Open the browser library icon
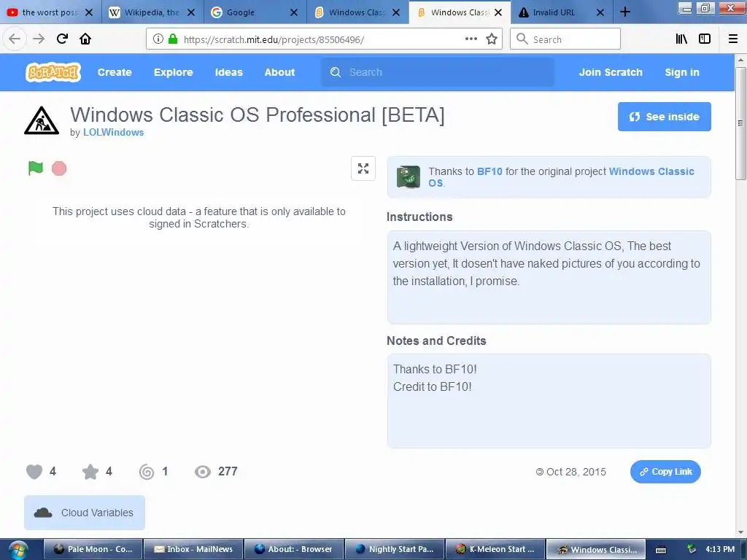 (682, 39)
